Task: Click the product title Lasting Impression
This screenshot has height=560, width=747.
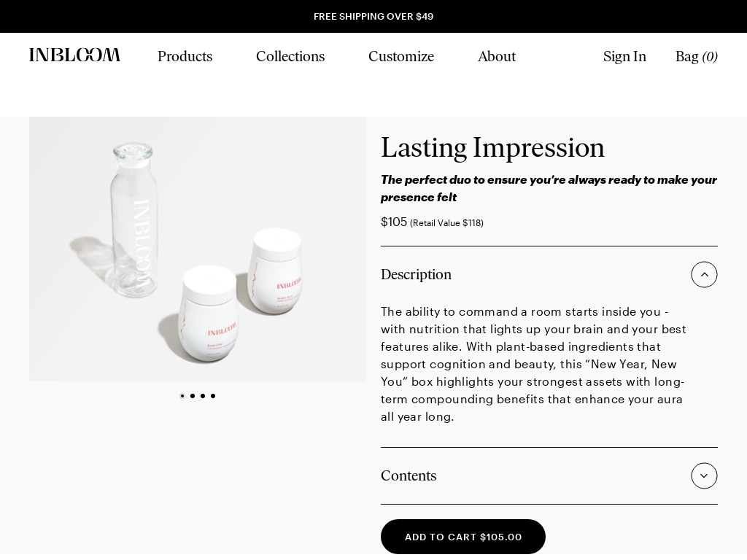Action: pos(492,148)
